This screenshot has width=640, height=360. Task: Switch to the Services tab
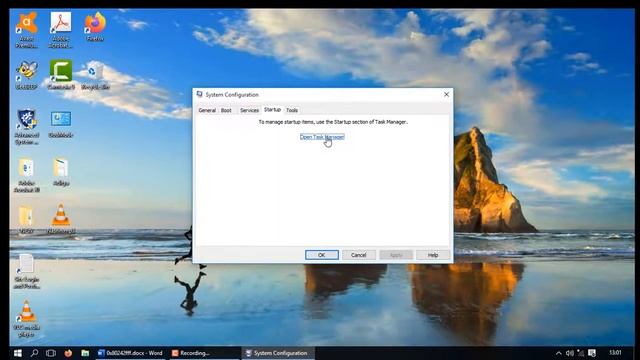(x=249, y=110)
